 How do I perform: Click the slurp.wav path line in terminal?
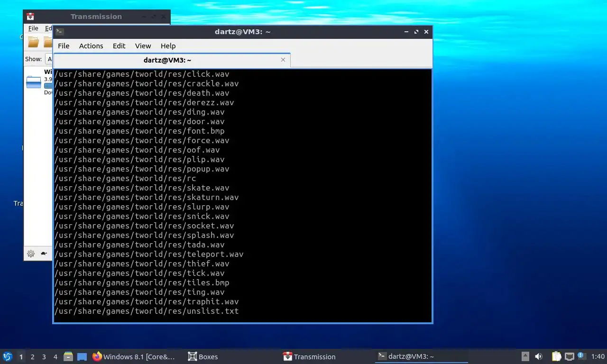pos(142,207)
